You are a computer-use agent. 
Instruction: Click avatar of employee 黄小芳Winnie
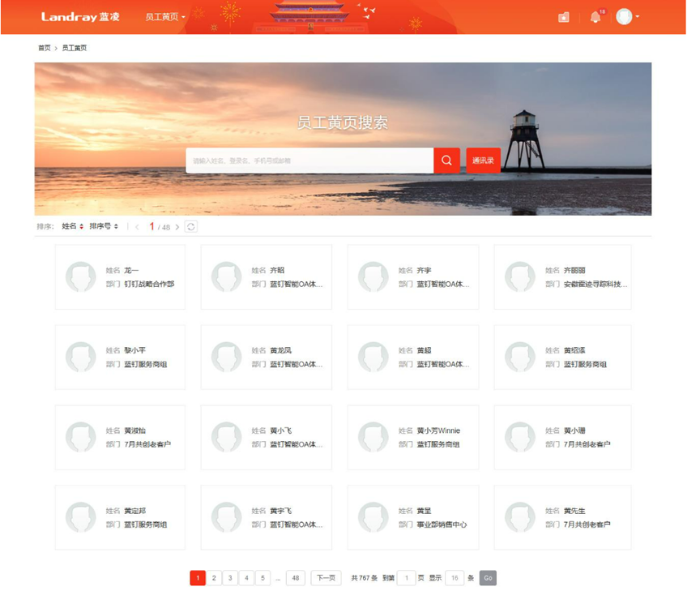click(x=373, y=437)
